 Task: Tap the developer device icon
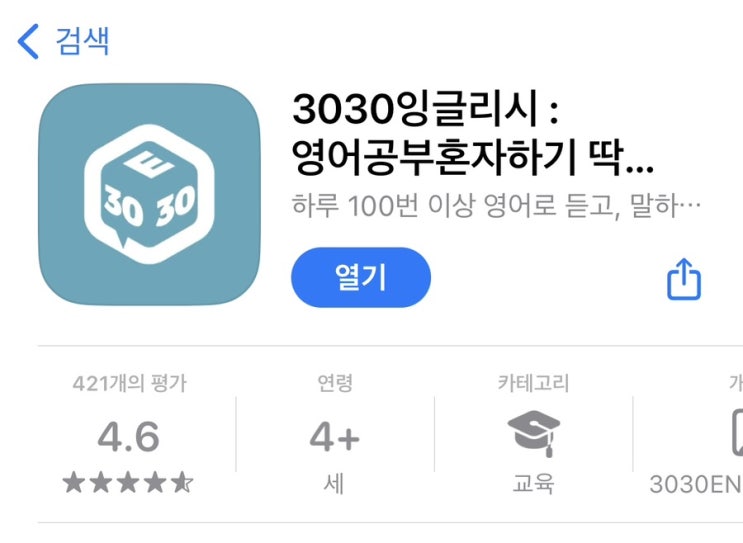click(x=737, y=433)
